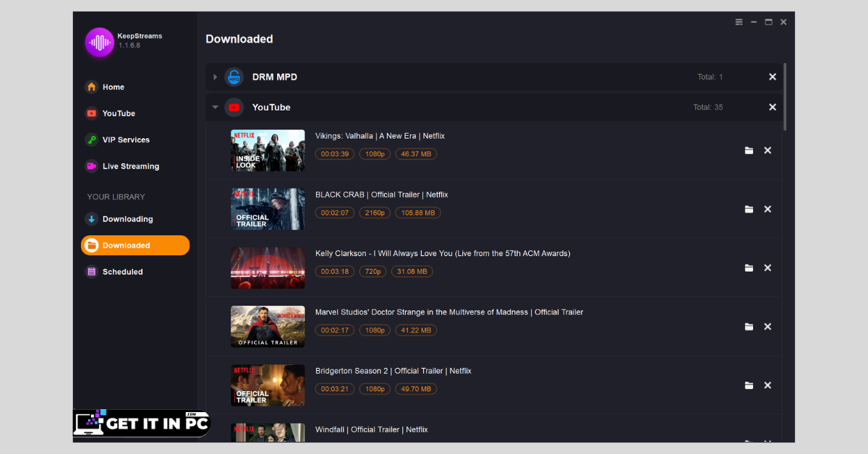Click the Doctor Strange thumbnail
Image resolution: width=868 pixels, height=454 pixels.
pyautogui.click(x=268, y=327)
